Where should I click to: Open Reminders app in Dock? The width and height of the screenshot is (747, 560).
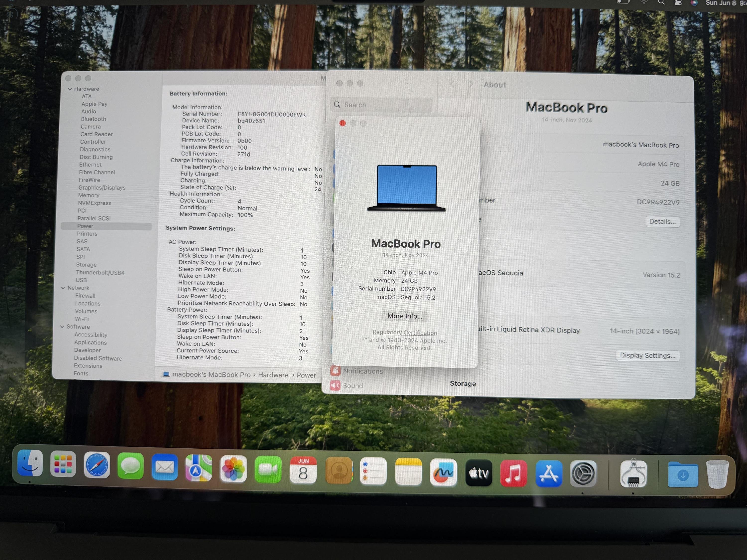373,471
